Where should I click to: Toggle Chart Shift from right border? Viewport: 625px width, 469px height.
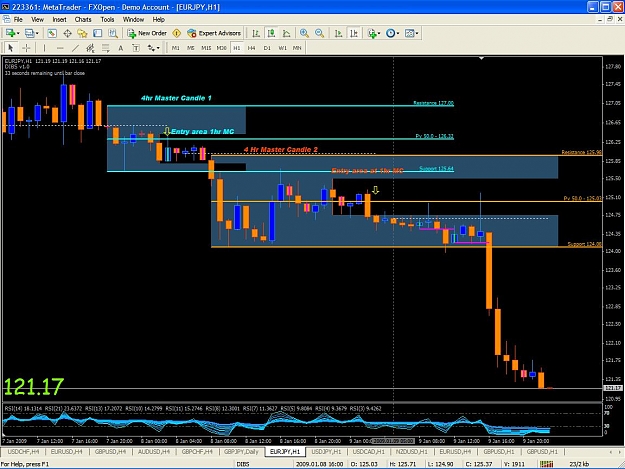coord(354,33)
